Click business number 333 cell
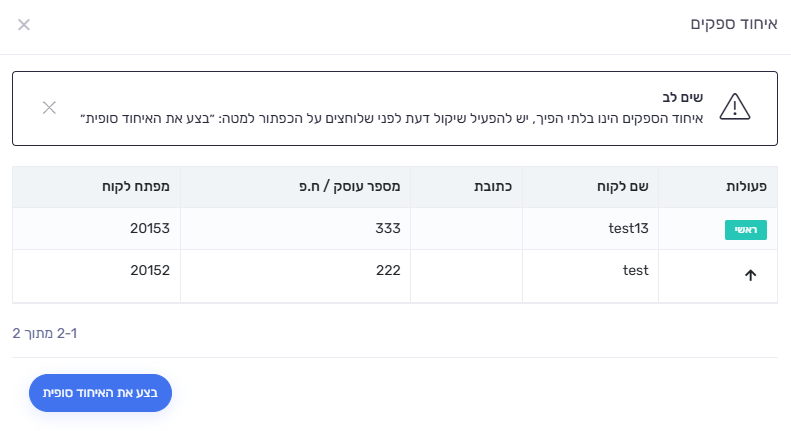The image size is (791, 431). click(295, 229)
